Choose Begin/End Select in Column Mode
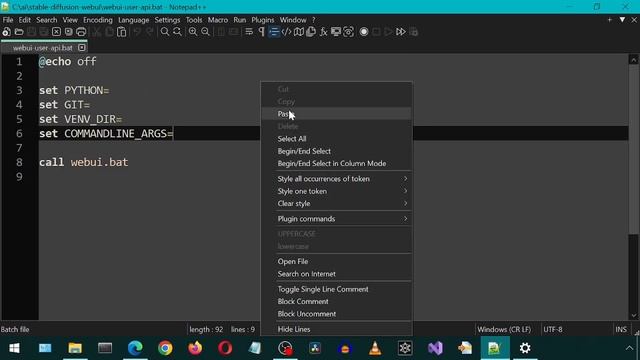The height and width of the screenshot is (360, 640). (x=336, y=163)
